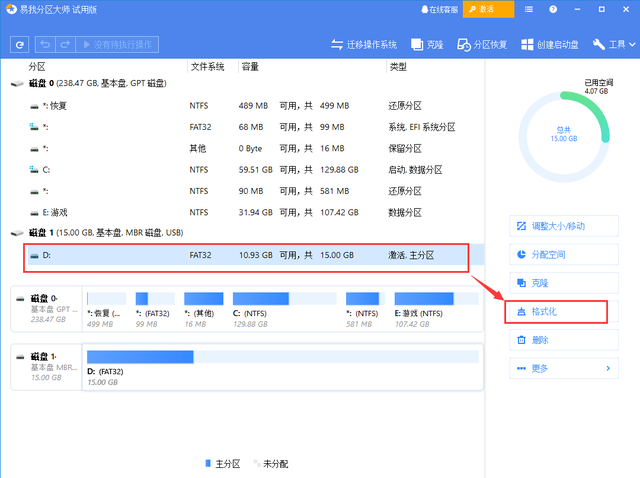Open 迁移操作系统 (migrate OS) tool
This screenshot has width=640, height=478.
click(364, 45)
